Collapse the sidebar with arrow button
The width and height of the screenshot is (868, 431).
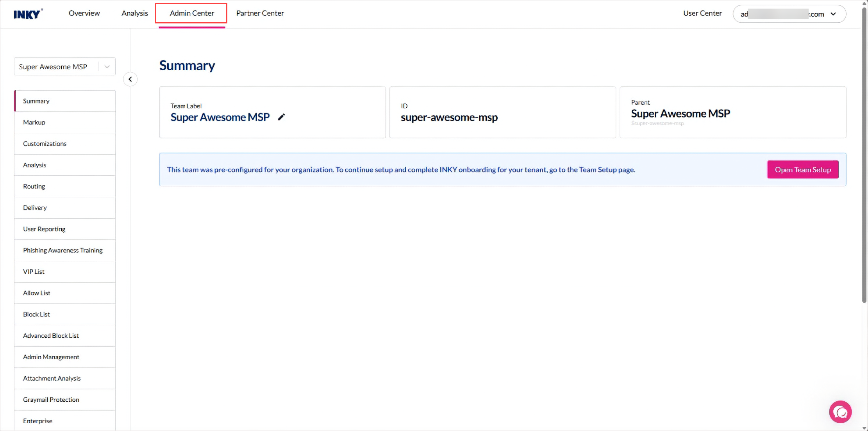click(130, 79)
